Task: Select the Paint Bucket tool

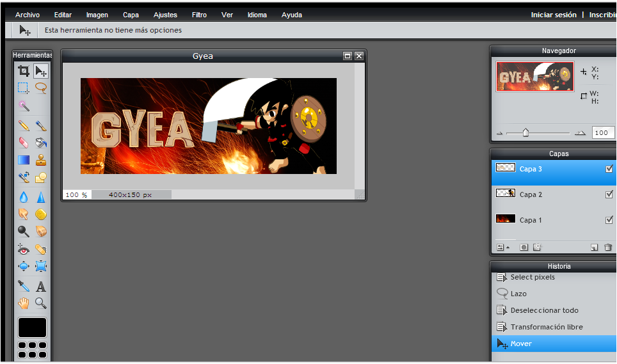Action: click(x=41, y=142)
